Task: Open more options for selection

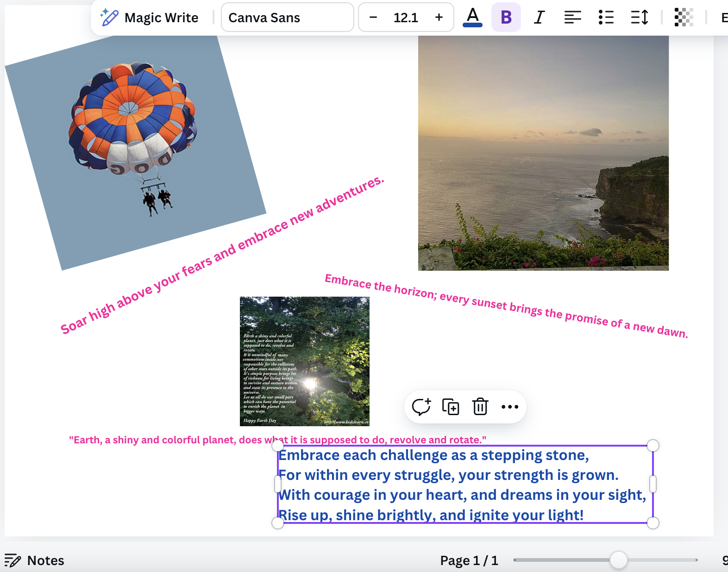Action: pyautogui.click(x=510, y=407)
